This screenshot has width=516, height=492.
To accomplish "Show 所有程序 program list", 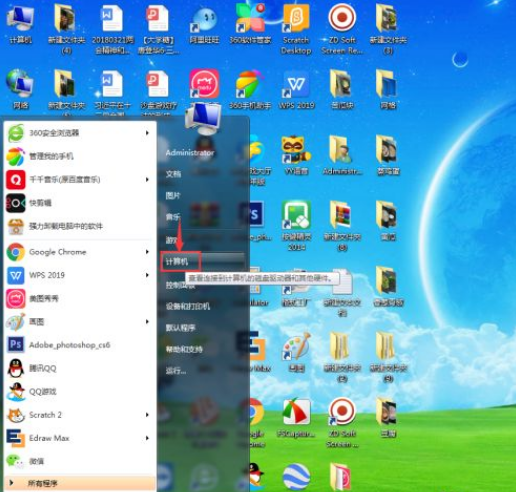I will [79, 483].
